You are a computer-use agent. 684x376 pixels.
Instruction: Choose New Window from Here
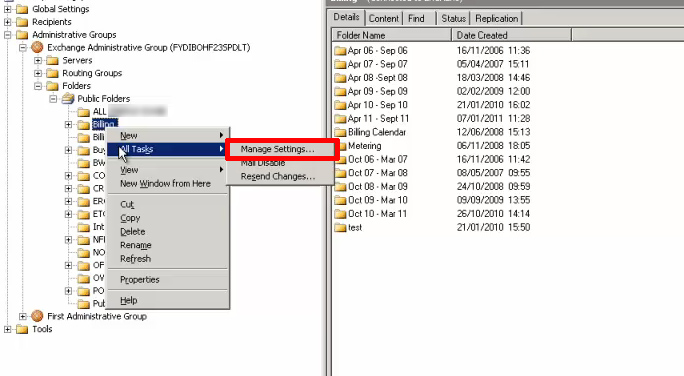(168, 184)
